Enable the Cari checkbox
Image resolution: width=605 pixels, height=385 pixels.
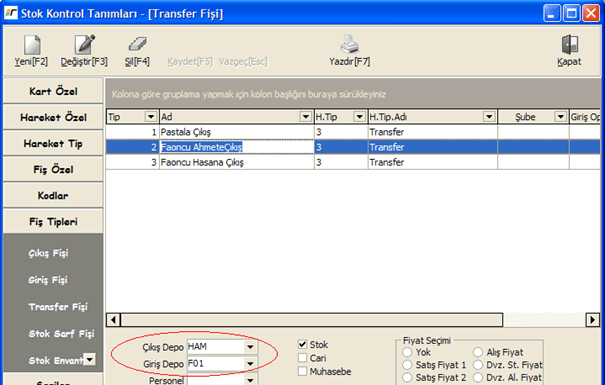pyautogui.click(x=302, y=358)
